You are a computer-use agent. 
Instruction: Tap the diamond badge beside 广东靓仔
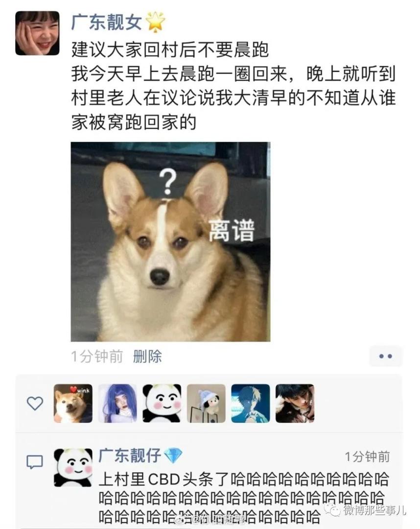tap(173, 456)
